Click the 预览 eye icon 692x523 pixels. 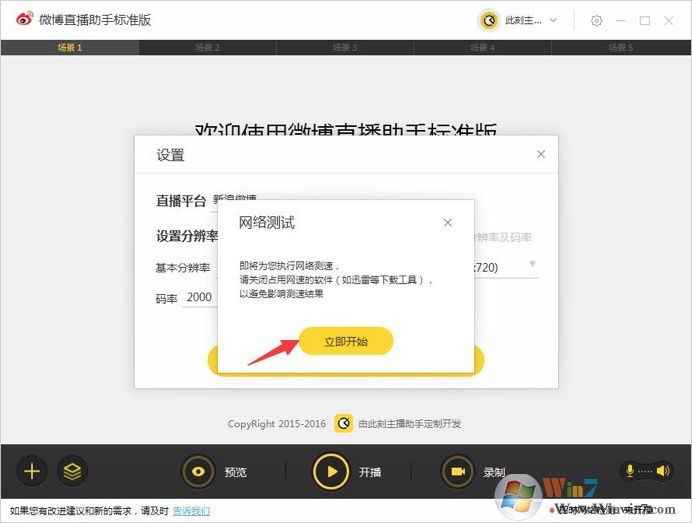199,471
